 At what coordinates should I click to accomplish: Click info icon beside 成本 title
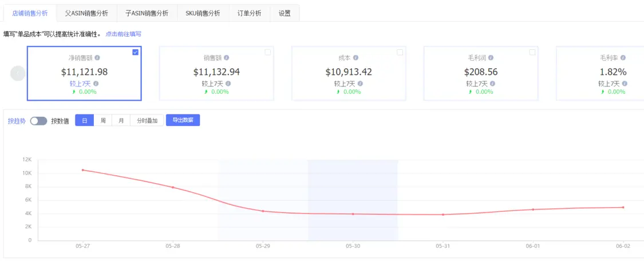coord(355,58)
